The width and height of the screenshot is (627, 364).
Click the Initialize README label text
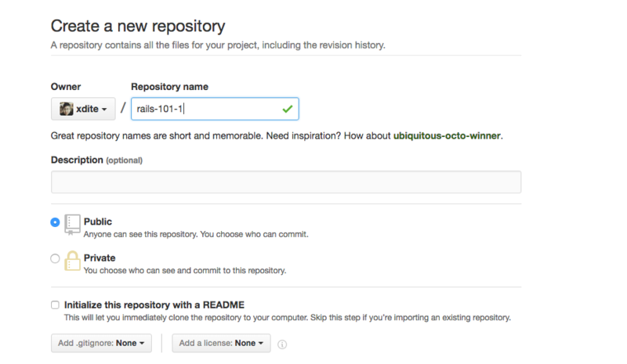[x=154, y=305]
